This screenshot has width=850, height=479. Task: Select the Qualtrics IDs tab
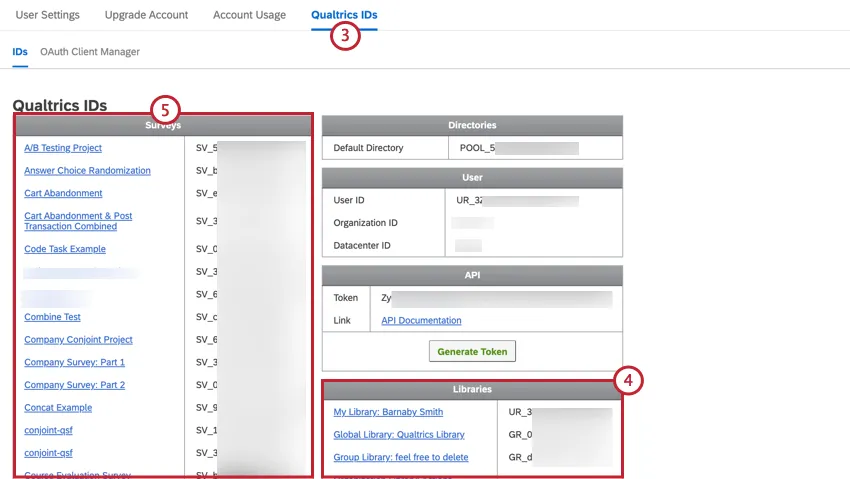click(x=344, y=15)
